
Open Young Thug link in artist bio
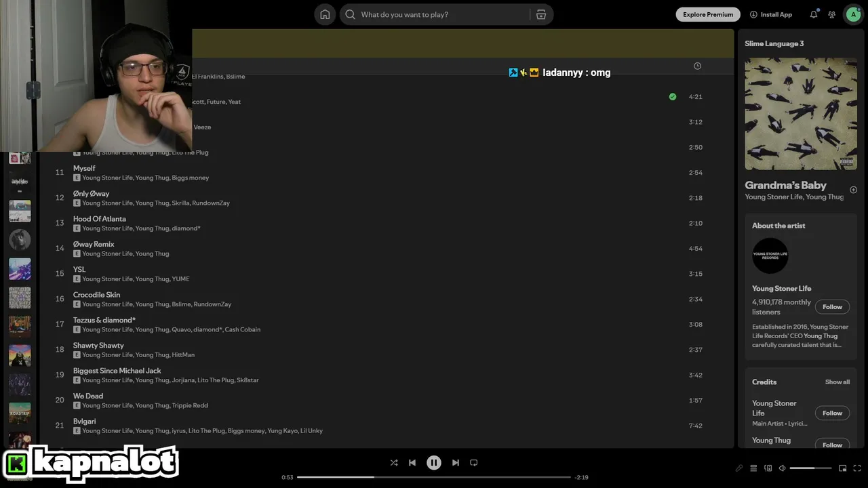(821, 336)
